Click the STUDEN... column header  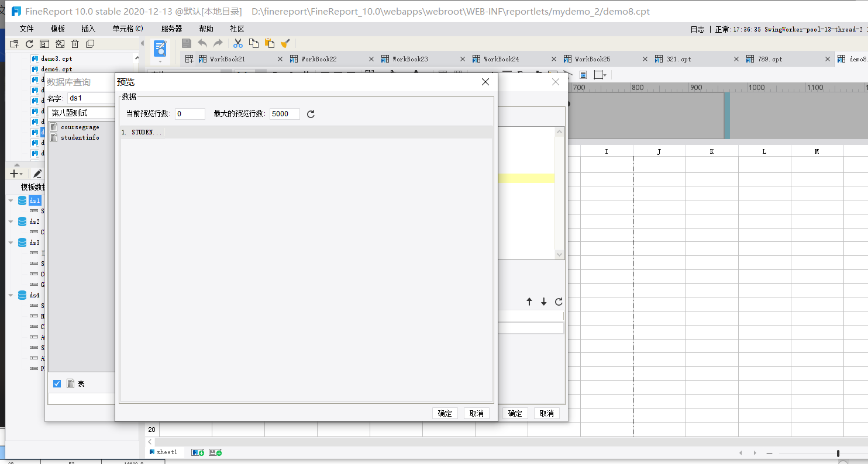(143, 133)
